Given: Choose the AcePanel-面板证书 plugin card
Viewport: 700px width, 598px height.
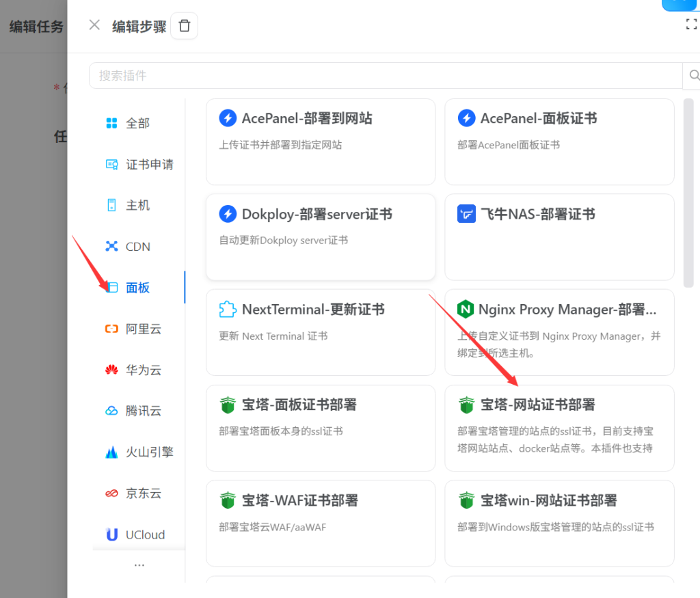Looking at the screenshot, I should (x=559, y=142).
